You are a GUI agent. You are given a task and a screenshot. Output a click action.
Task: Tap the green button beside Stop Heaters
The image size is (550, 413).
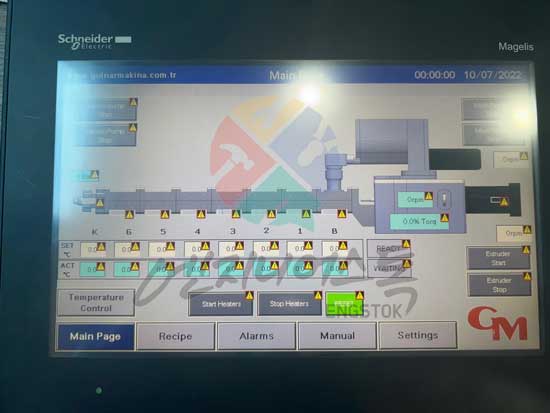pos(344,304)
